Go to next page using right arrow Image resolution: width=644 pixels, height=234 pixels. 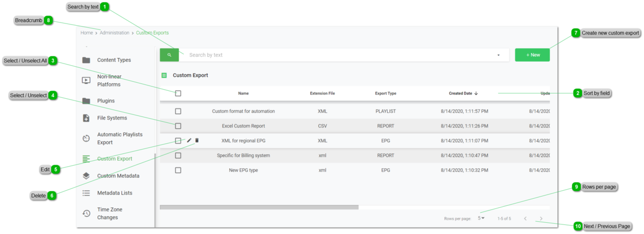[541, 219]
